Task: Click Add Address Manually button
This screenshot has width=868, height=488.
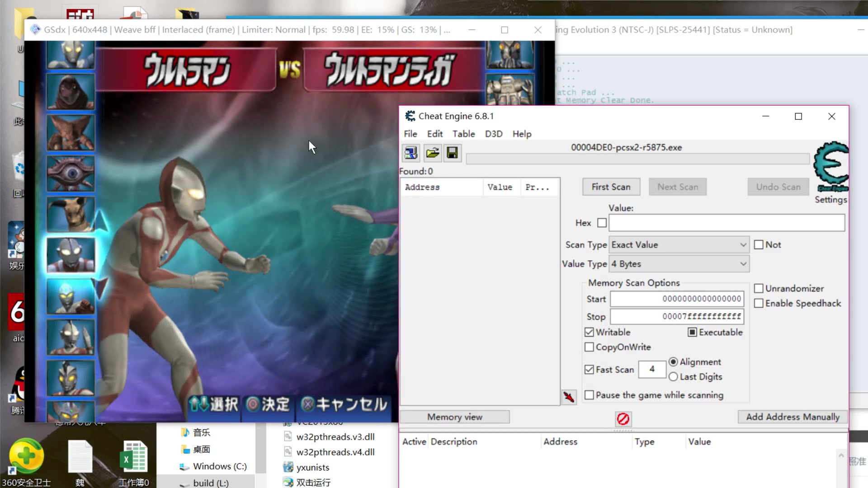Action: pyautogui.click(x=792, y=417)
